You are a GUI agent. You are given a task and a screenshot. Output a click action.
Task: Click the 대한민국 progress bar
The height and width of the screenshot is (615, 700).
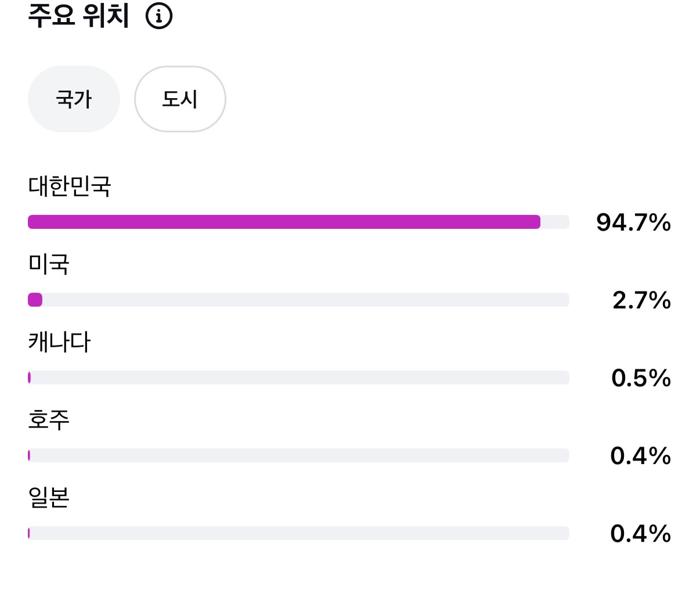(298, 222)
